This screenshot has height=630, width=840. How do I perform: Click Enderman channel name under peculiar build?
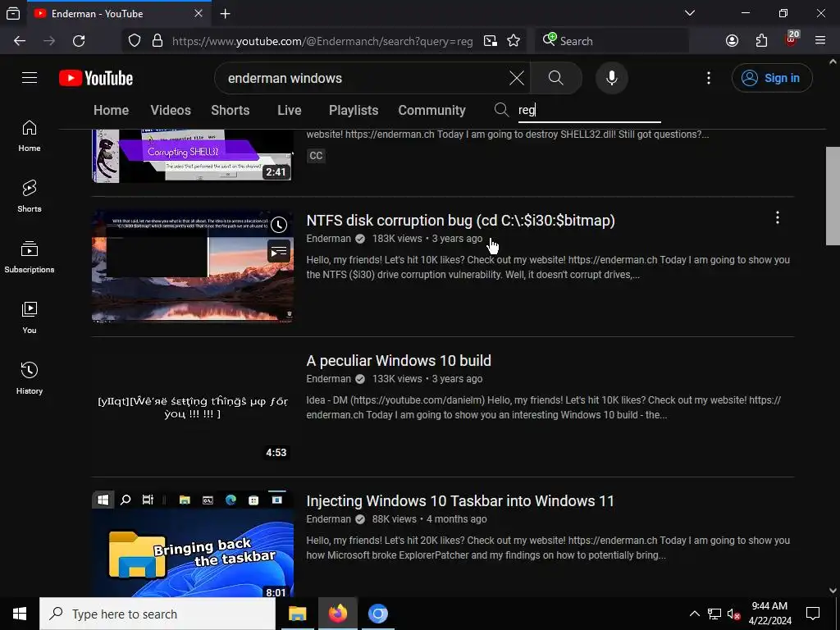tap(328, 379)
